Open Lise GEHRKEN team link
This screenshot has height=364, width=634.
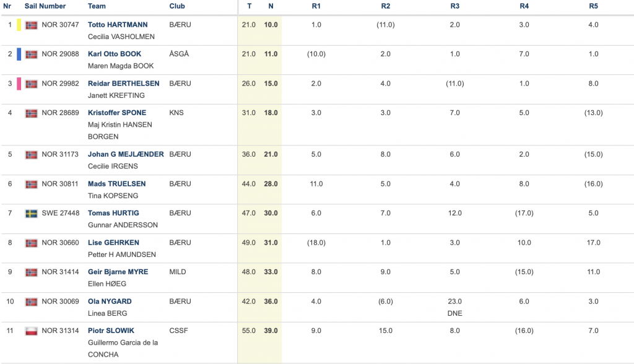point(113,242)
